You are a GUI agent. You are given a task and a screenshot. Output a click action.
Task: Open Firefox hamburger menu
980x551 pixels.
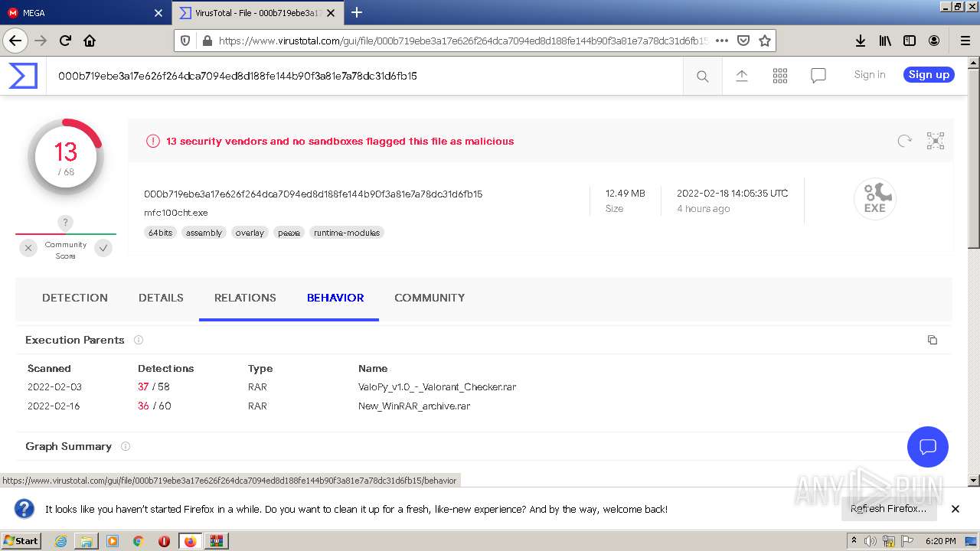coord(965,41)
